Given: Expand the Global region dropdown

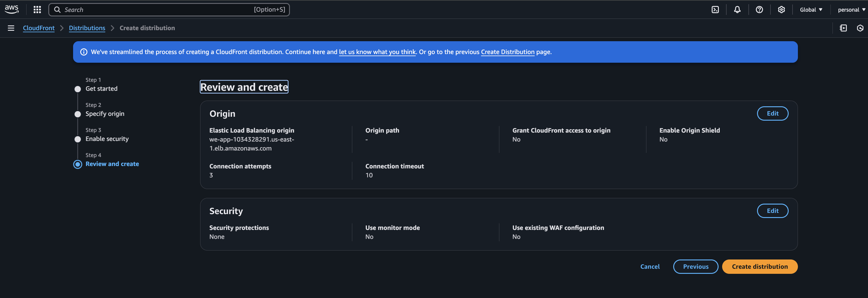Looking at the screenshot, I should (811, 10).
